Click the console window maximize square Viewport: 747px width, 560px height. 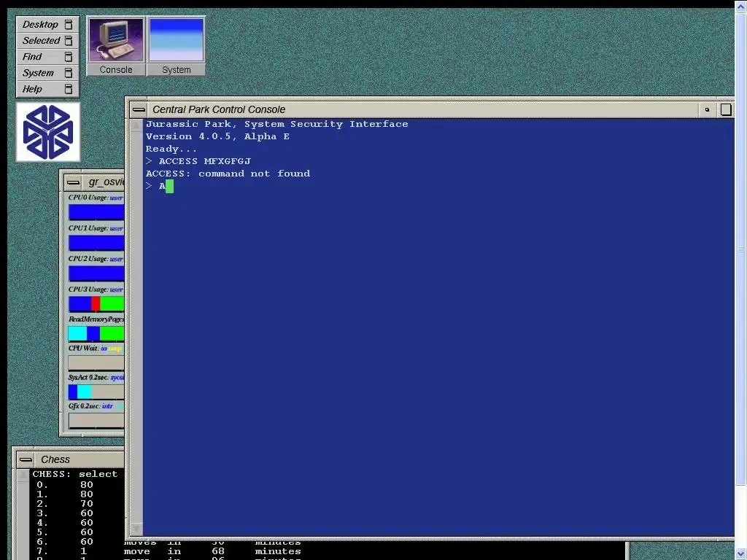(x=726, y=109)
